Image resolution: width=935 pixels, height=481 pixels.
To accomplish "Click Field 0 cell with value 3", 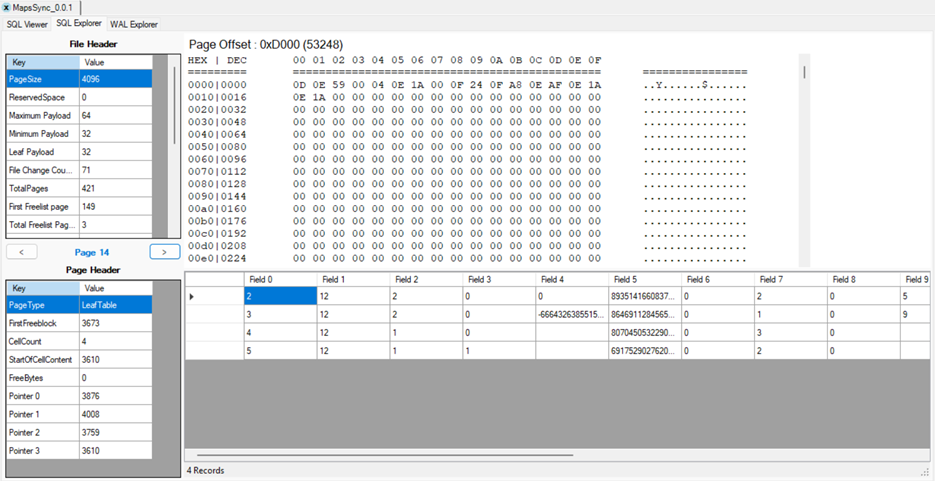I will (280, 315).
